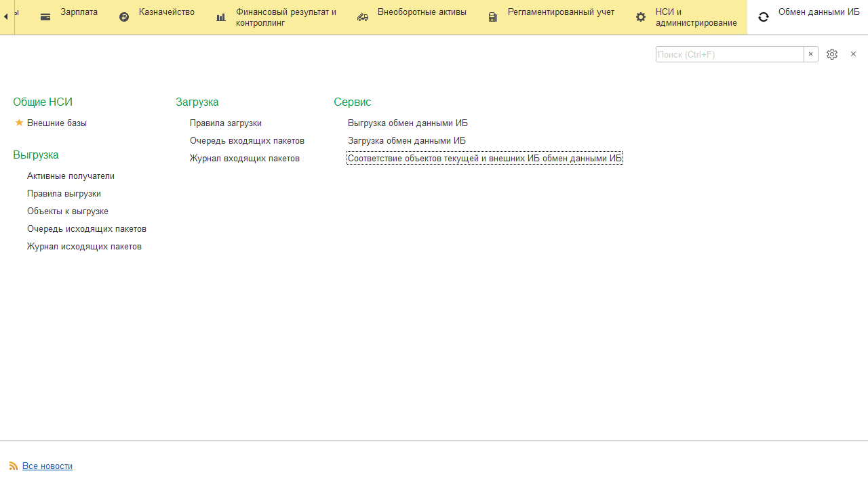The image size is (868, 488).
Task: Click the calculator icon for Регламентированный учет
Action: (493, 17)
